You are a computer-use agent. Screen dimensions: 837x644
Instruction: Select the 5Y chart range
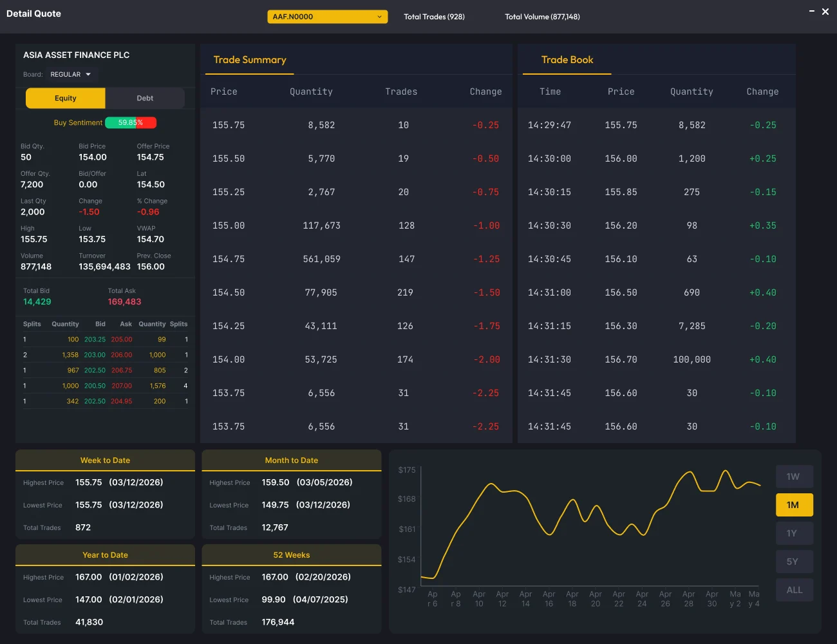[795, 562]
